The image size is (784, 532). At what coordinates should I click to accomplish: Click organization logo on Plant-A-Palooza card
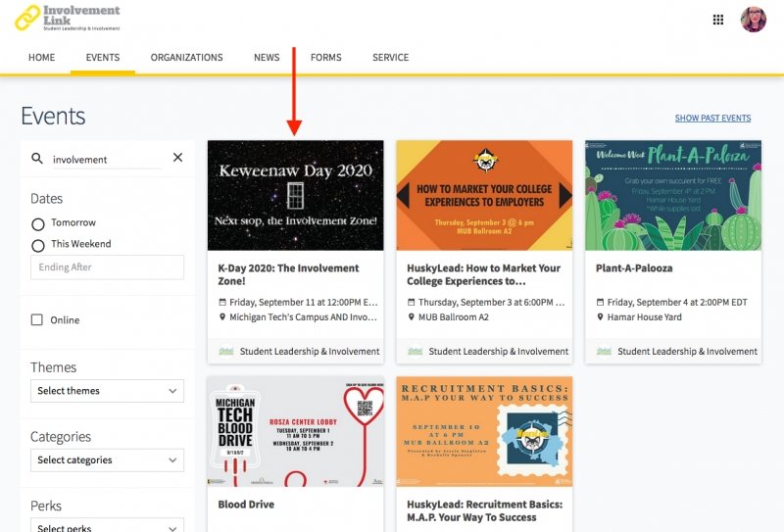(604, 352)
